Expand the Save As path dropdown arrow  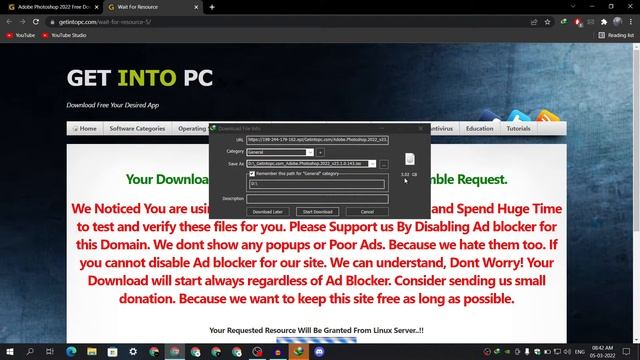372,164
